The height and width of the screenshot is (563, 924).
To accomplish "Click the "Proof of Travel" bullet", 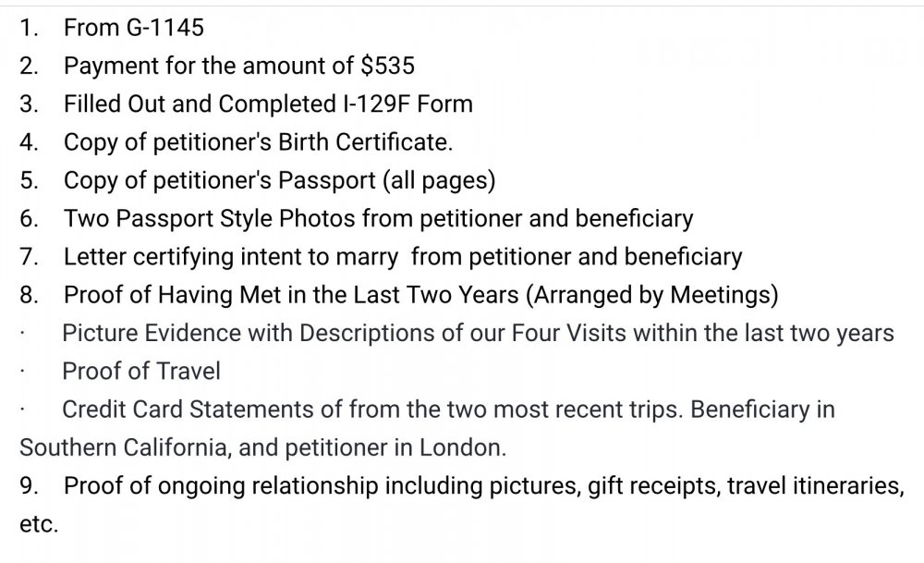I will point(141,371).
